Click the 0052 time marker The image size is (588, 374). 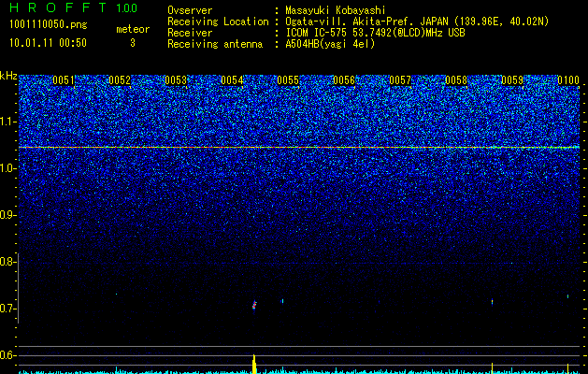[120, 80]
